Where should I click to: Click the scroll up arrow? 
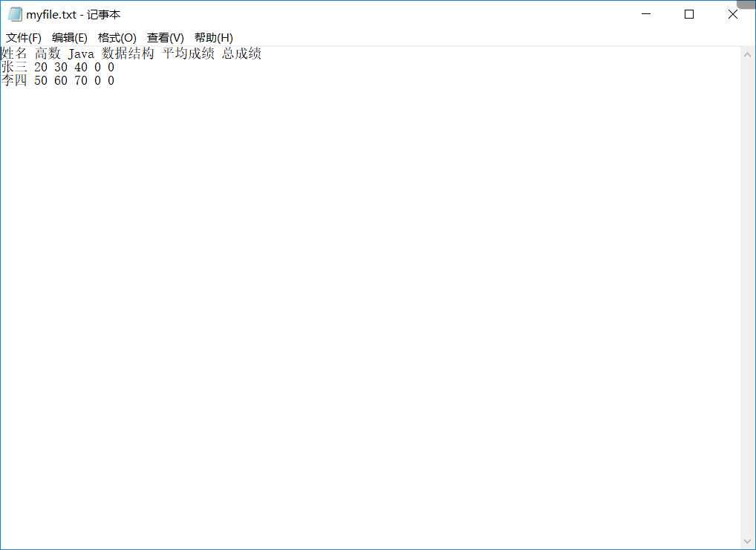[x=747, y=54]
